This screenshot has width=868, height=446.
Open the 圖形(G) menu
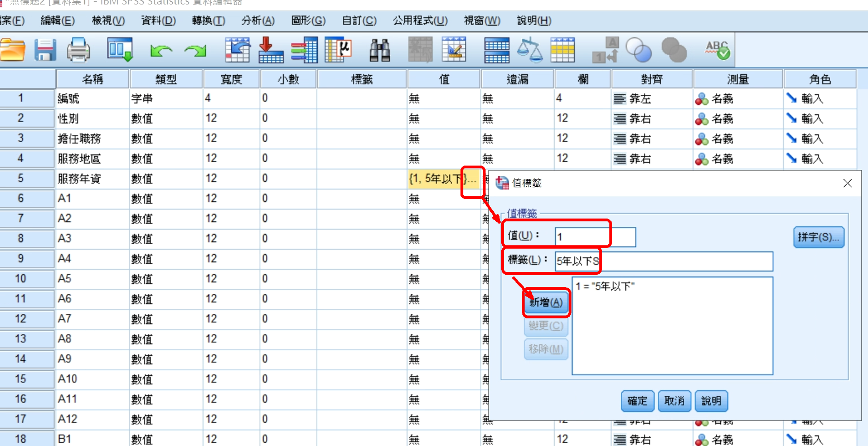[x=308, y=21]
